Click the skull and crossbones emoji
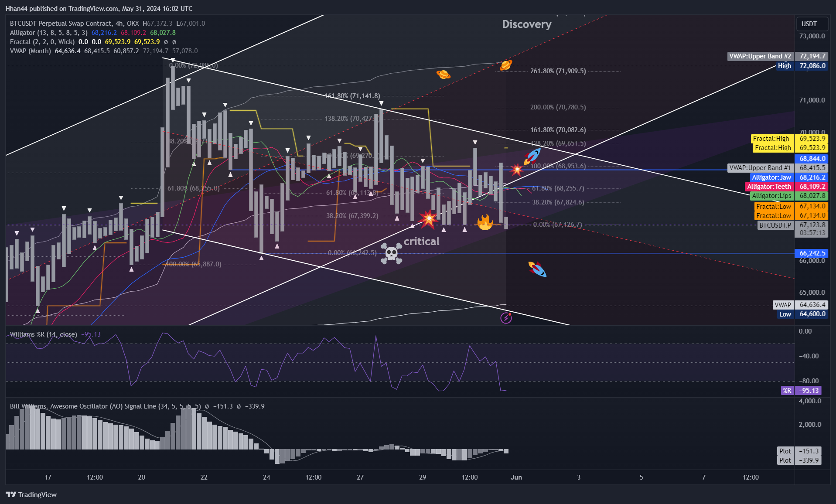 (x=391, y=253)
